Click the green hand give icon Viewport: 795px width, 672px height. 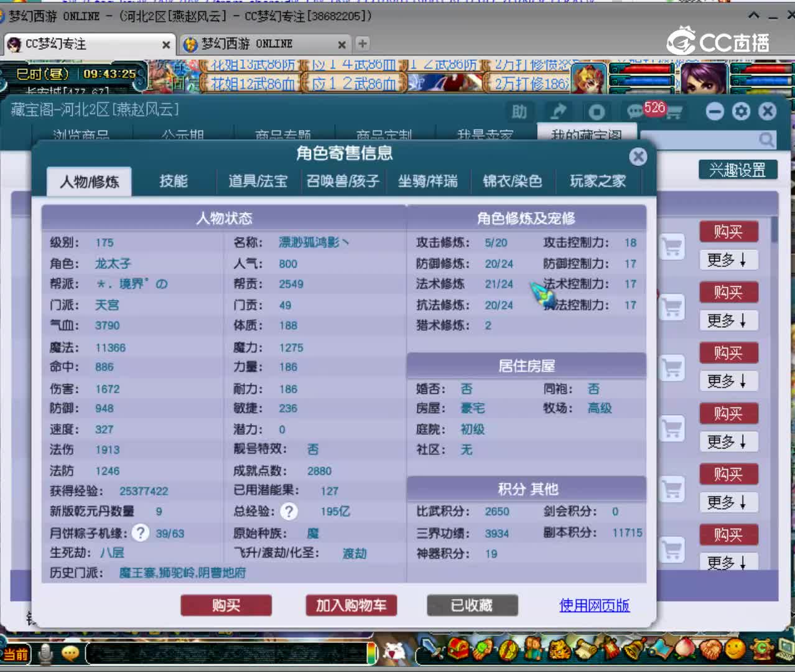(x=483, y=650)
